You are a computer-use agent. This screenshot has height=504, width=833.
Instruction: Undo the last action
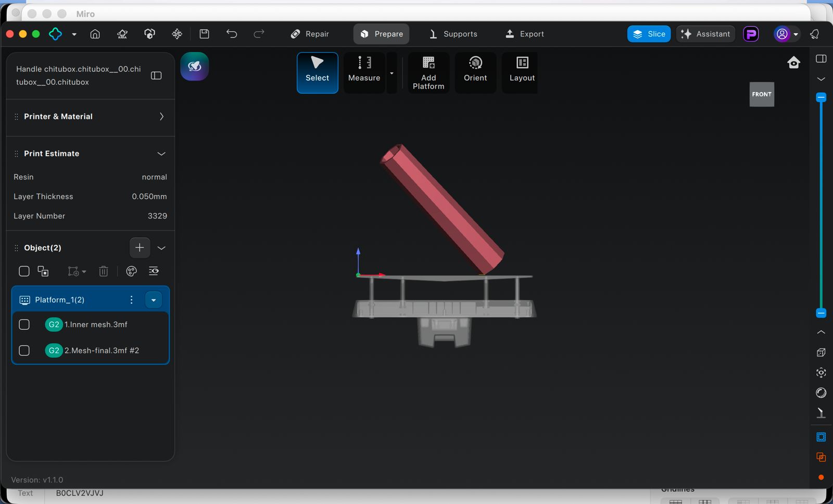coord(232,34)
